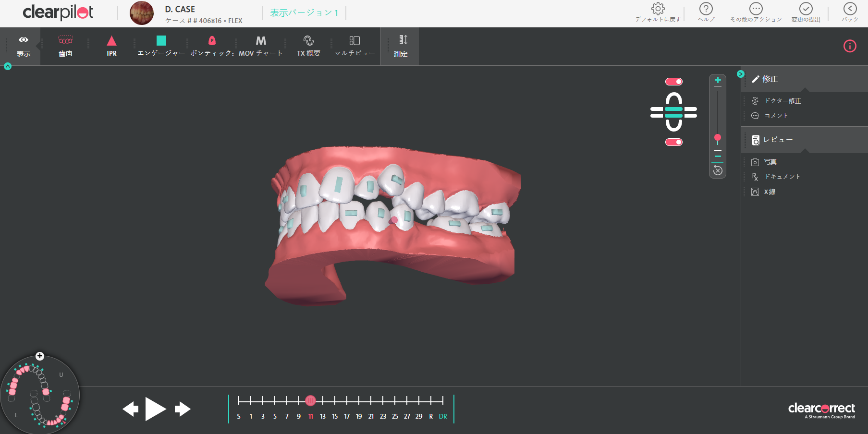
Task: Jump to stage 15 on timeline
Action: (x=335, y=416)
